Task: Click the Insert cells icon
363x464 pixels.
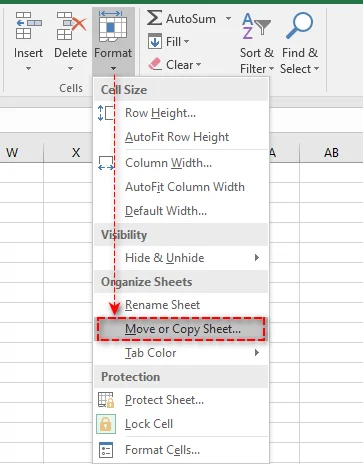Action: click(28, 26)
